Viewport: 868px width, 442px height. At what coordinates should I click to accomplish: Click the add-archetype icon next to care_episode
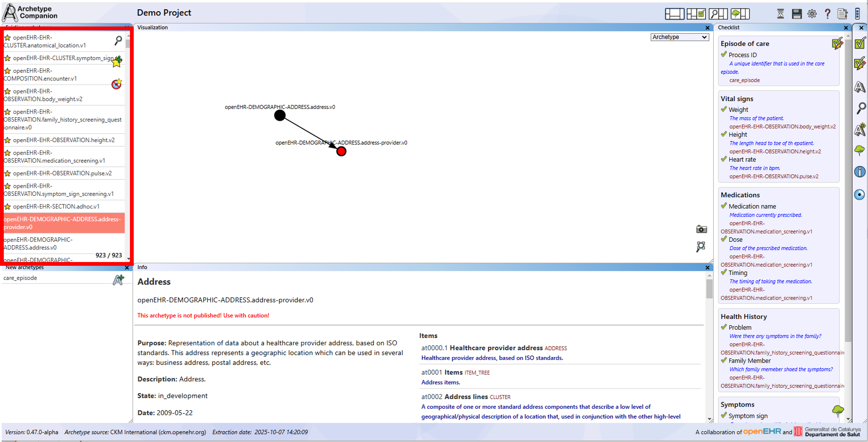(x=118, y=280)
